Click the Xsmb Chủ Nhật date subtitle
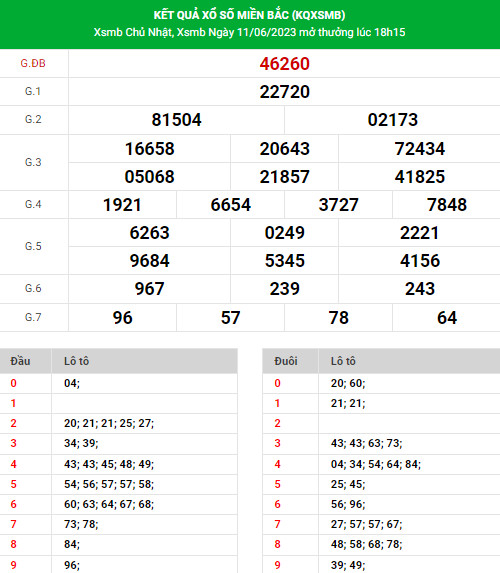Screen dimensions: 500x573 249,33
